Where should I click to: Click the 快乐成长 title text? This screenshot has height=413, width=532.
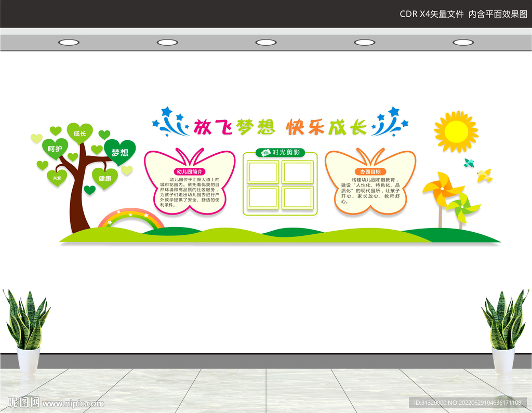(x=327, y=127)
